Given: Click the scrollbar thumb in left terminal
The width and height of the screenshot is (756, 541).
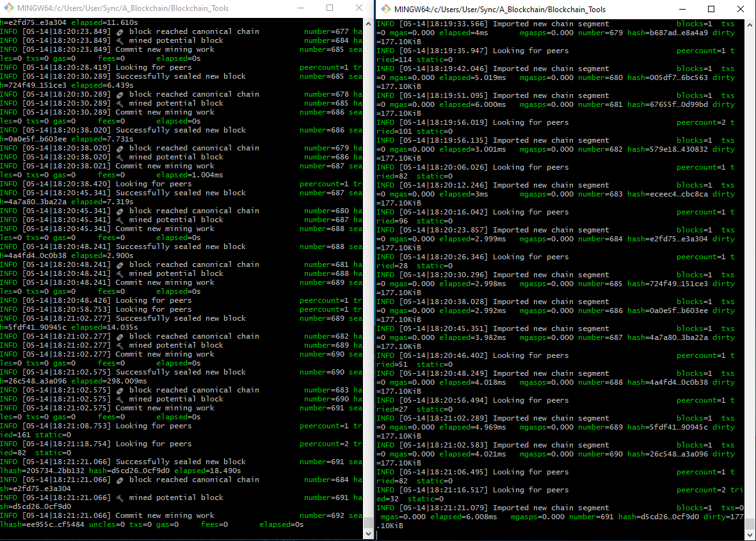Looking at the screenshot, I should click(368, 523).
